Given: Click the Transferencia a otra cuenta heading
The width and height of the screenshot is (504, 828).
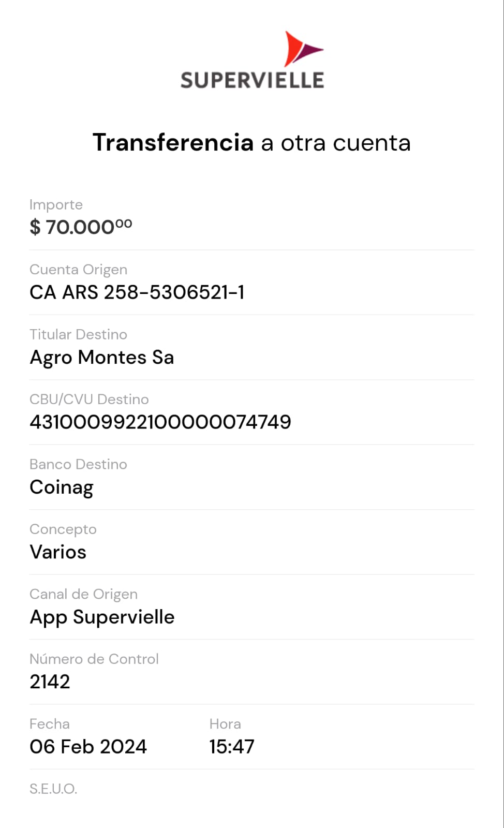Looking at the screenshot, I should (251, 143).
